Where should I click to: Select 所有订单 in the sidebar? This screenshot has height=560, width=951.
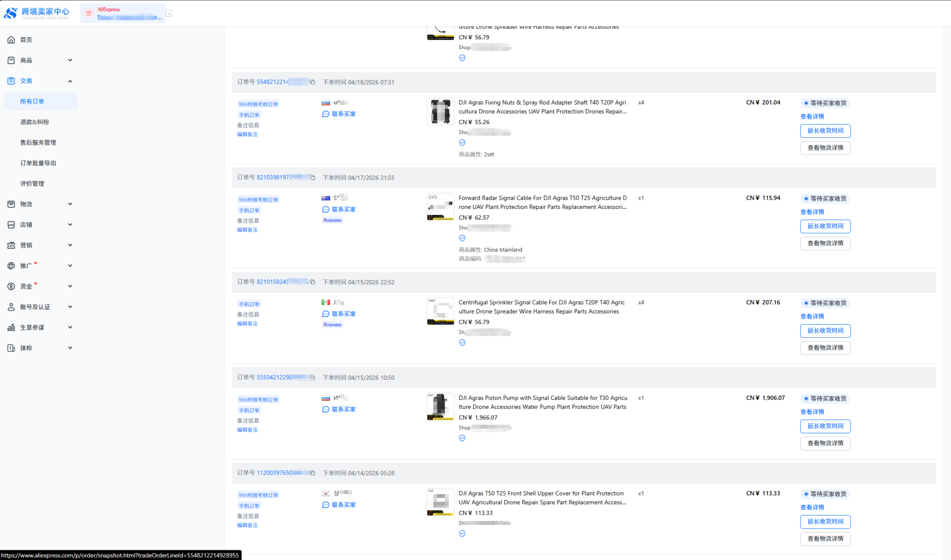pyautogui.click(x=32, y=102)
